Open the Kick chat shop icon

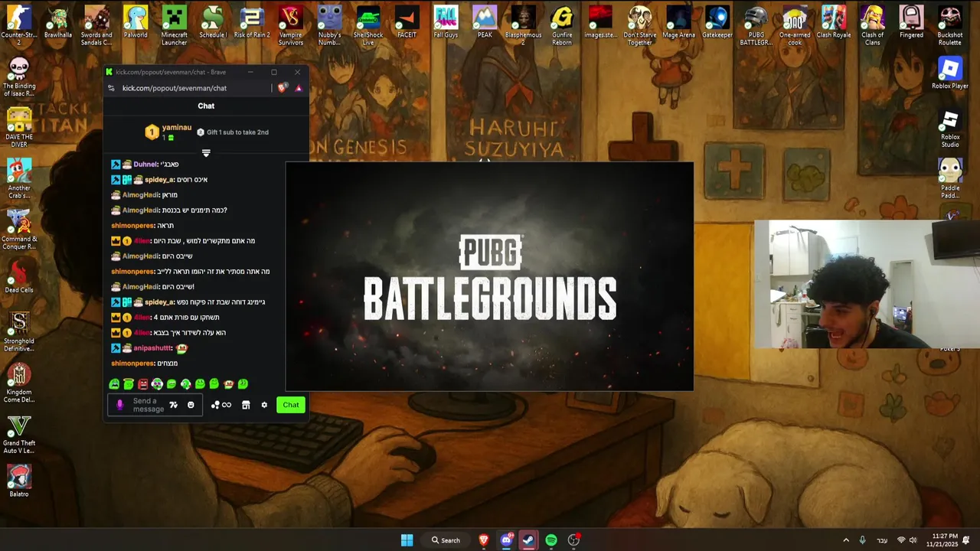pyautogui.click(x=246, y=405)
